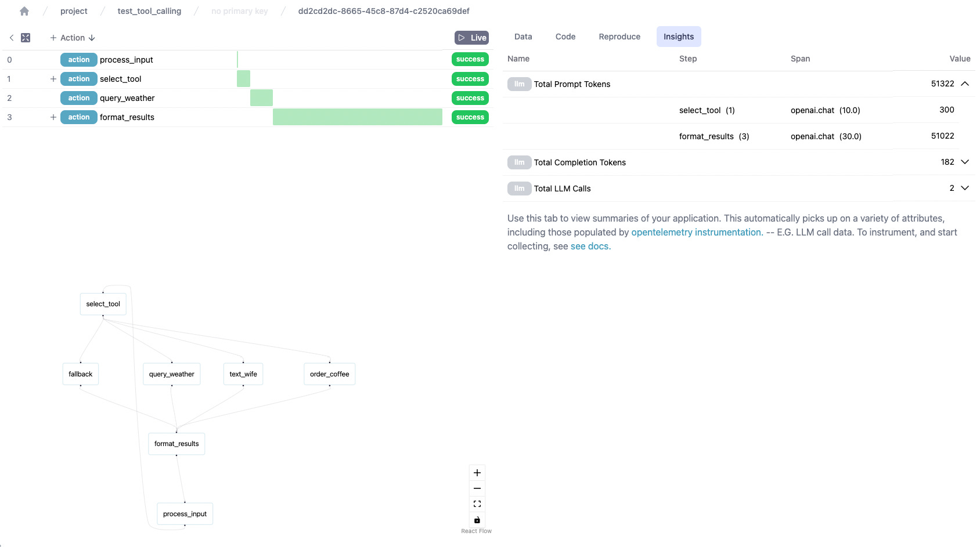
Task: Switch to the Data tab
Action: click(x=522, y=36)
